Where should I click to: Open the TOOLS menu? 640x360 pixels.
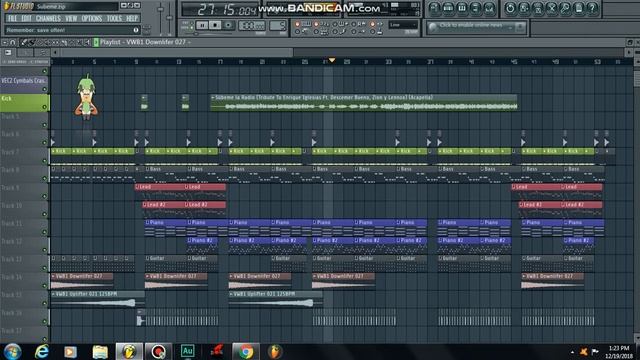click(x=114, y=18)
